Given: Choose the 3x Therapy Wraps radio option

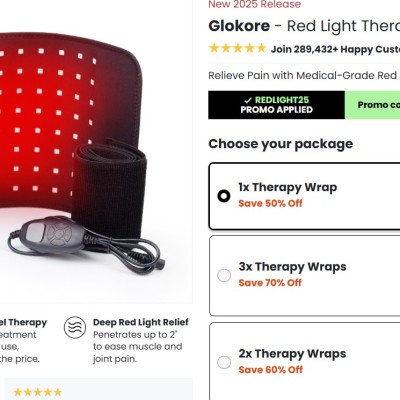Looking at the screenshot, I should coord(224,276).
